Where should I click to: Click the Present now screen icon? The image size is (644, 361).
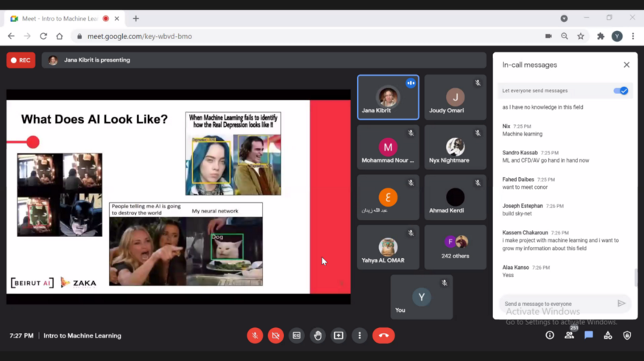point(339,335)
